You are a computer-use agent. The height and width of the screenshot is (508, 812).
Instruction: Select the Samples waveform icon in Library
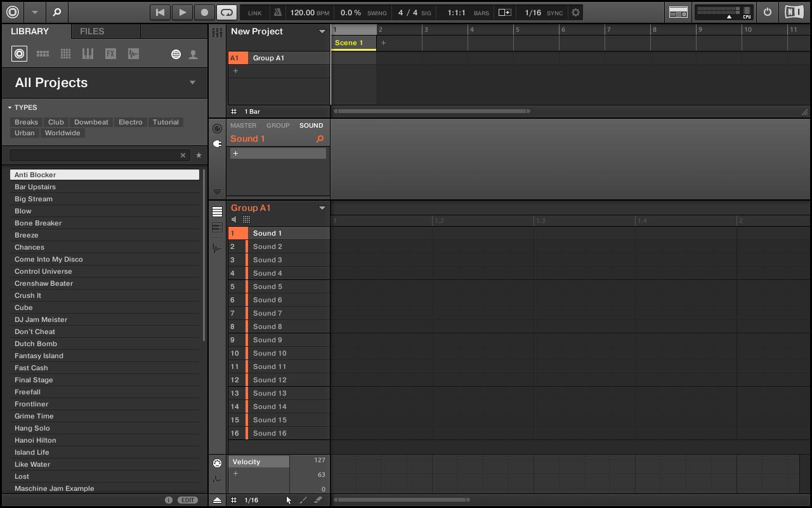tap(133, 54)
